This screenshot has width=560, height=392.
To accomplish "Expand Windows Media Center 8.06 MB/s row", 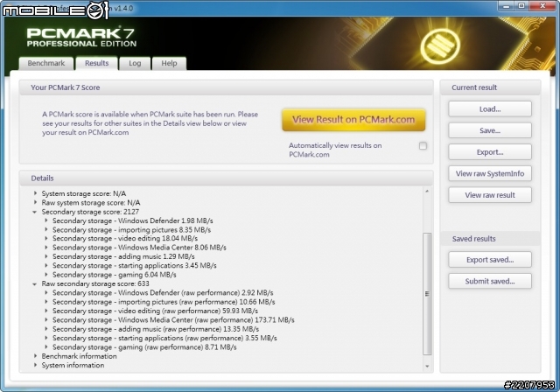I will [46, 248].
